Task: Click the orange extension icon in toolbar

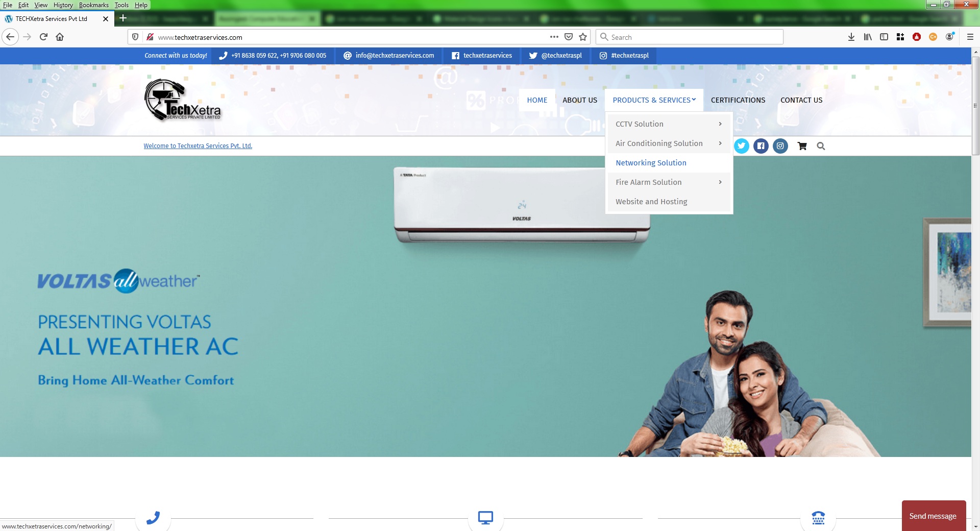Action: [x=933, y=37]
